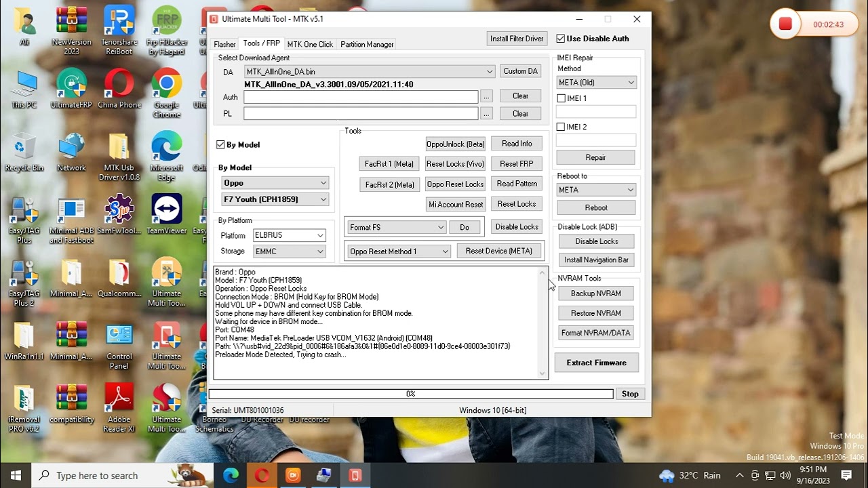The width and height of the screenshot is (868, 488).
Task: Click the IMEI 1 text field
Action: (x=596, y=112)
